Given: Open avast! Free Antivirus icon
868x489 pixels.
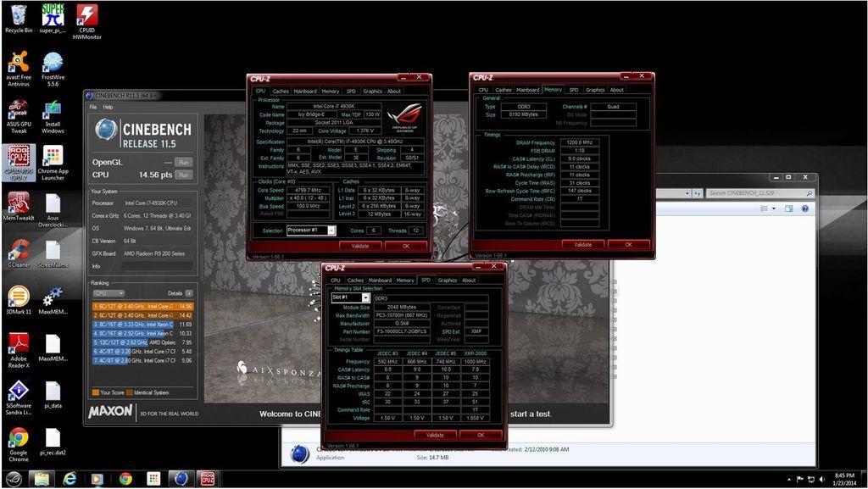Looking at the screenshot, I should [19, 69].
